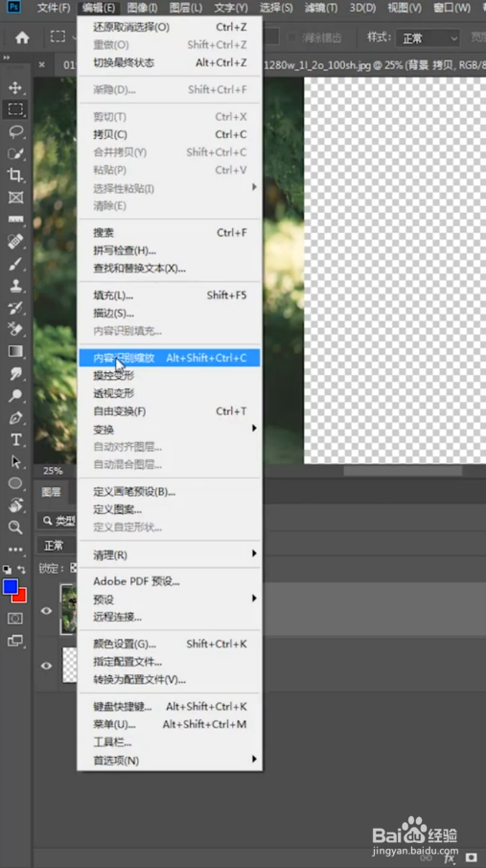Swap foreground and background colors

point(22,569)
